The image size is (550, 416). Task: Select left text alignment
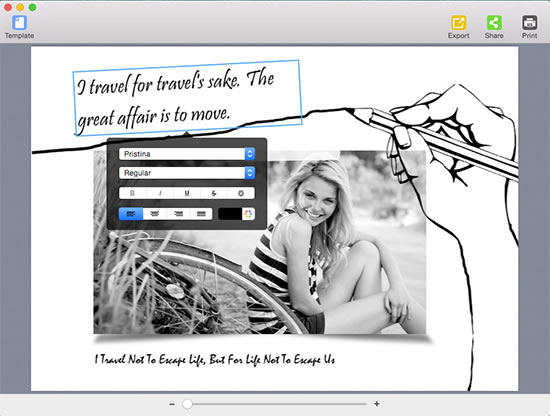[x=131, y=214]
